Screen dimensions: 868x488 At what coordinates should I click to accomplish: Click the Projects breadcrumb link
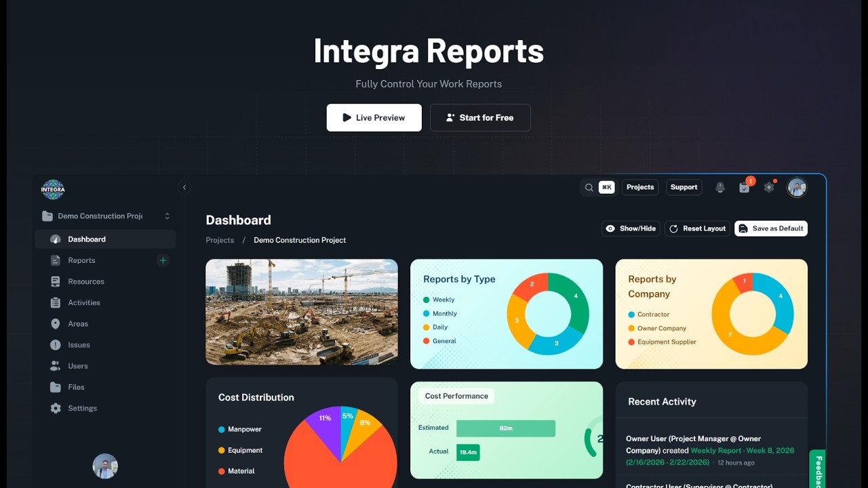coord(220,240)
